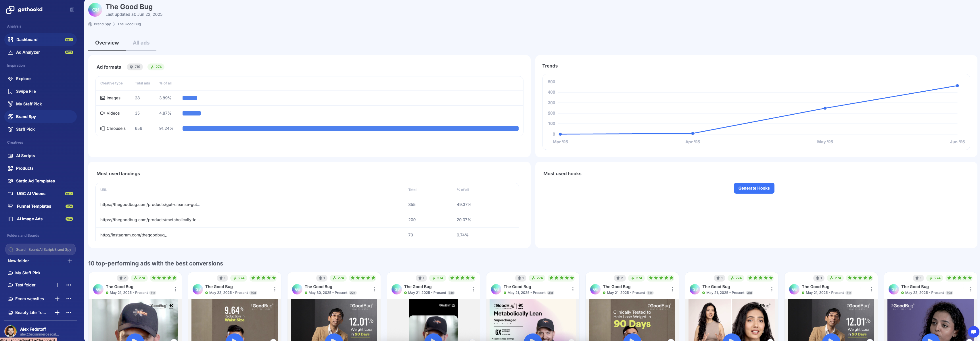
Task: Click the Funnel Templates icon
Action: (x=10, y=207)
